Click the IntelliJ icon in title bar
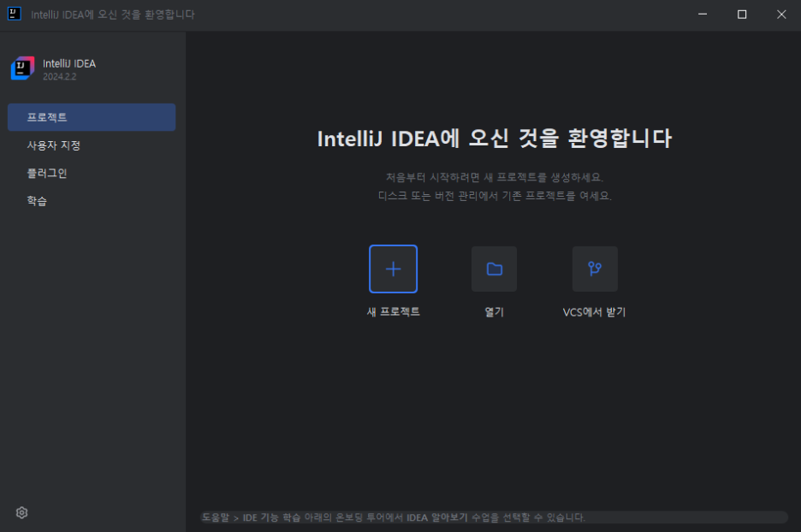 (15, 14)
